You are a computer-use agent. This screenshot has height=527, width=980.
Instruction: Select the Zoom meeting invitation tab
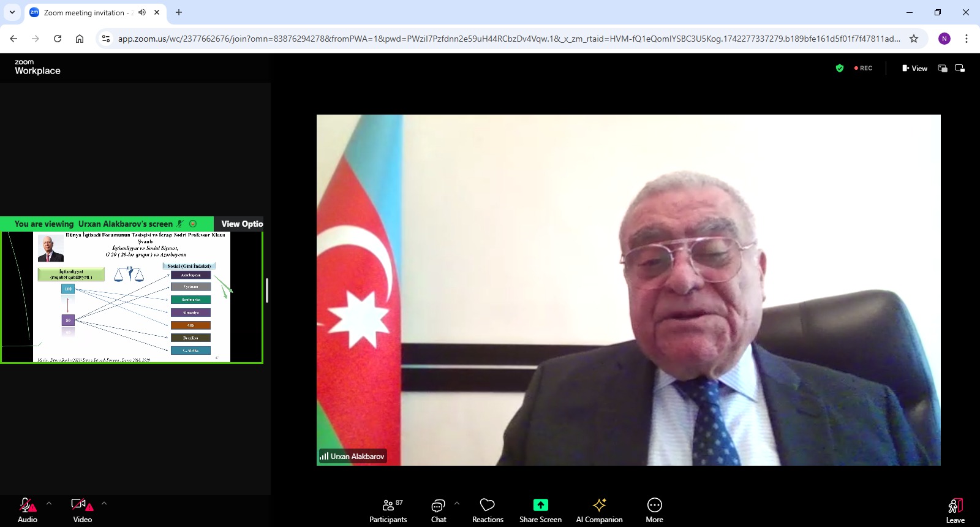86,12
